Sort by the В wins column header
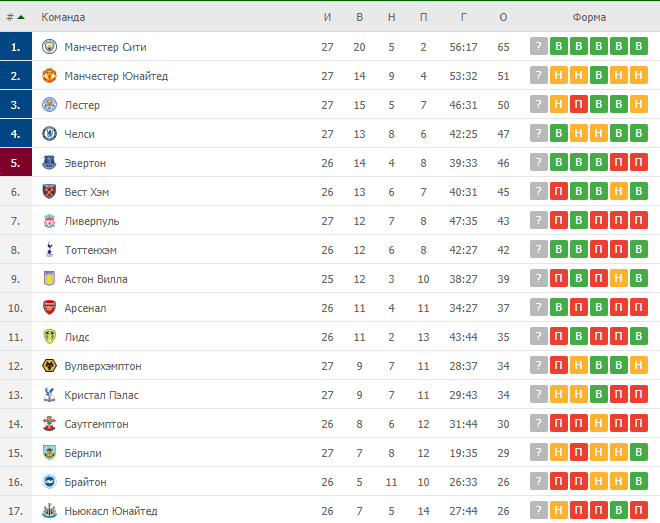 click(359, 17)
